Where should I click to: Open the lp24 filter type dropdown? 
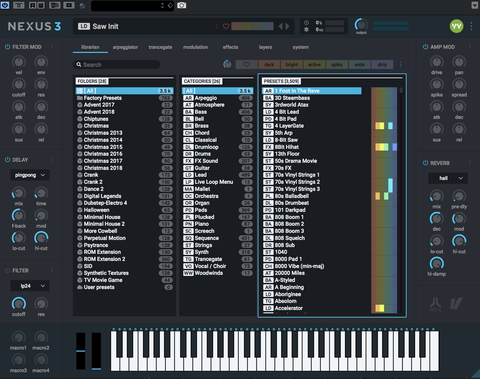pos(30,286)
